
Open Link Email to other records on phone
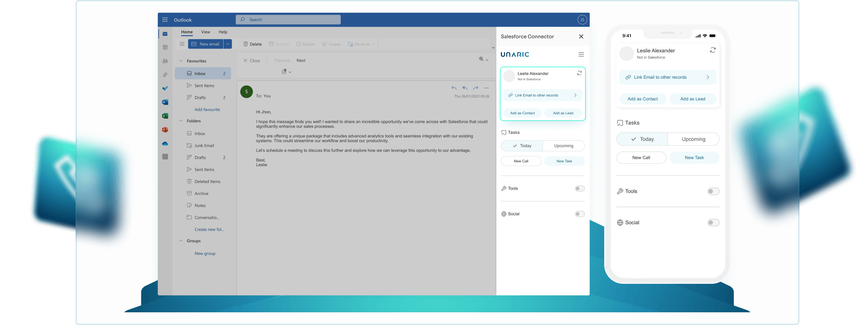tap(668, 77)
